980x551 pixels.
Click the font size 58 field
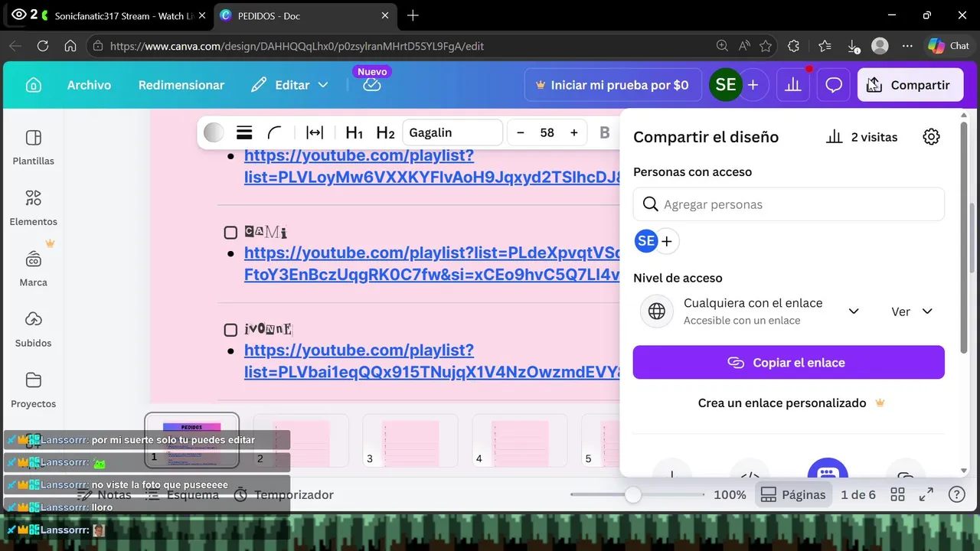(x=547, y=132)
